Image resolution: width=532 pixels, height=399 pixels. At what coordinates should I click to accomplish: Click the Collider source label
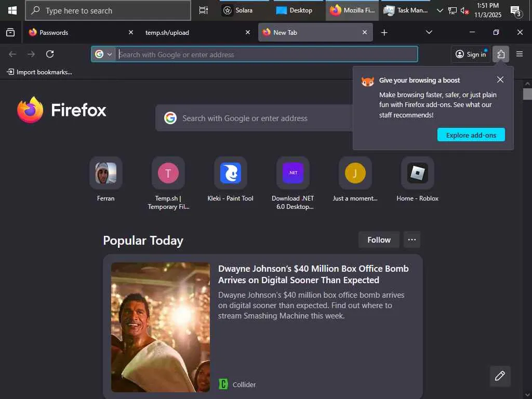(x=244, y=384)
